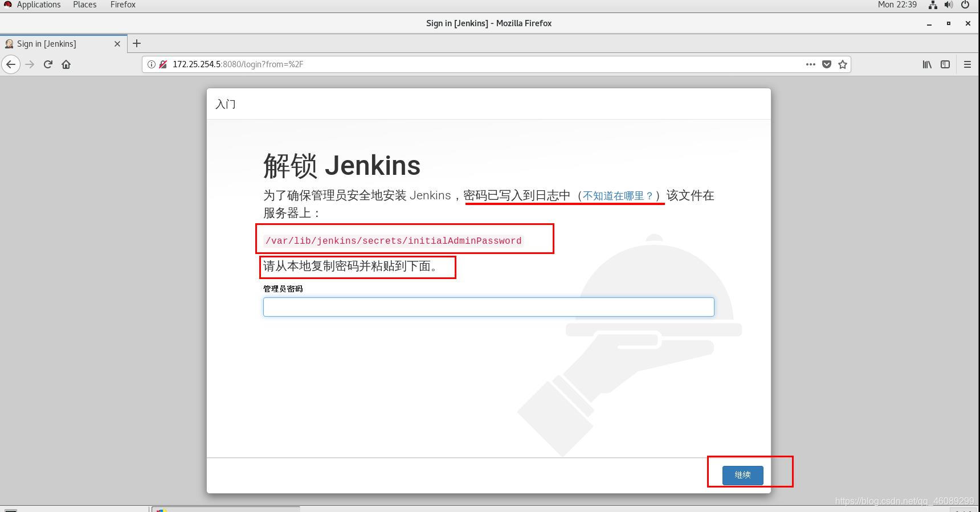Open the clock showing Mon 22:39
The height and width of the screenshot is (512, 980).
point(897,5)
